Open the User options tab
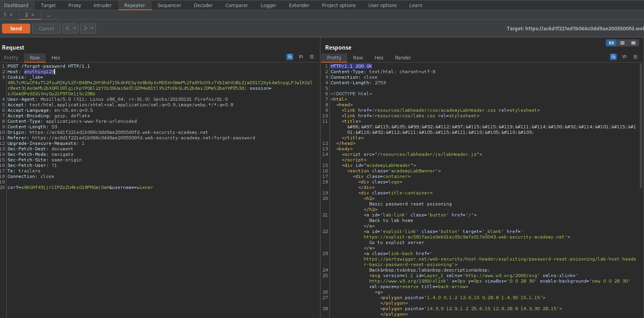Image resolution: width=644 pixels, height=318 pixels. click(383, 5)
